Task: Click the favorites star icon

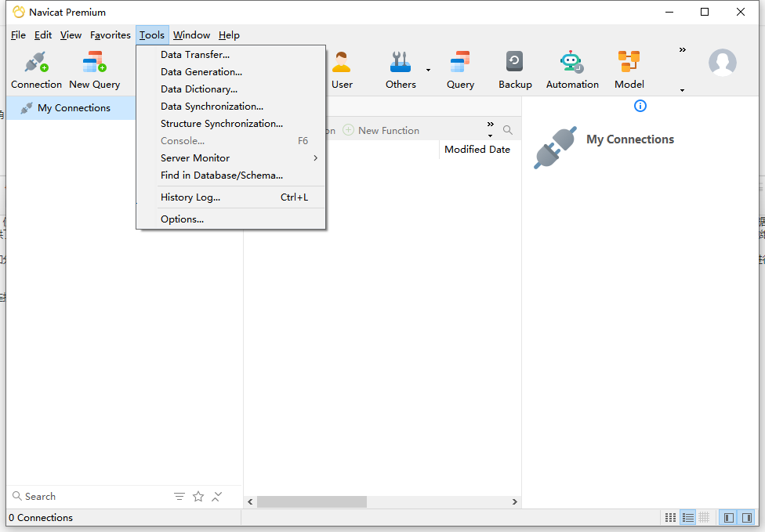Action: click(x=198, y=497)
